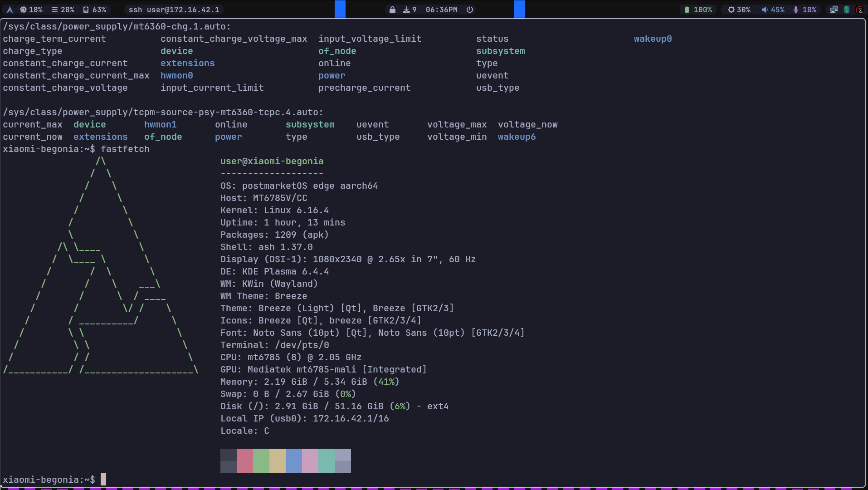The height and width of the screenshot is (490, 868).
Task: Click 'Memory: 2.19 GiB / 5.34 GiB' line
Action: tap(310, 382)
